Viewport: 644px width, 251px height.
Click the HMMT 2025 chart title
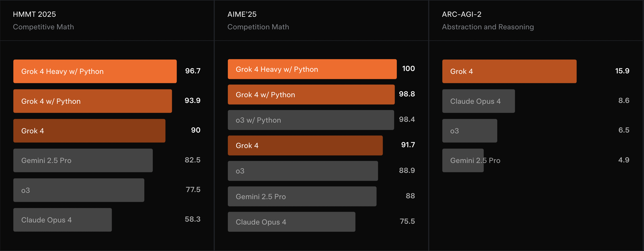34,14
